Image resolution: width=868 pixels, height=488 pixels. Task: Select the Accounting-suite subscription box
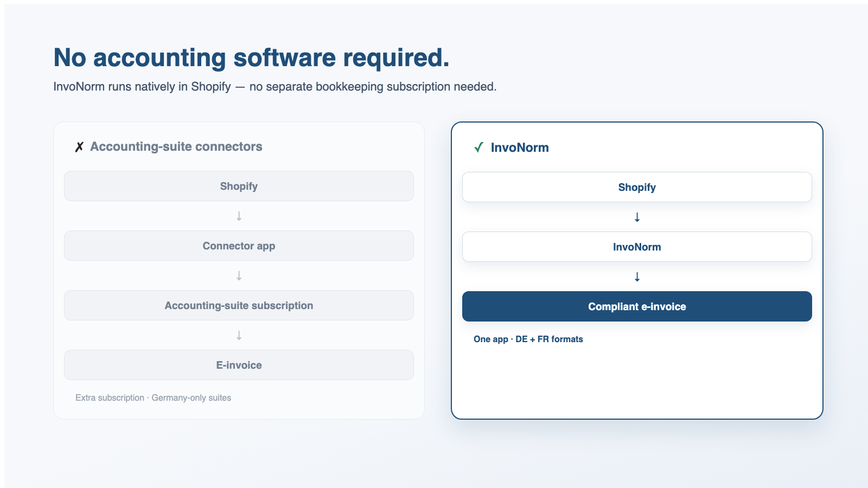239,305
